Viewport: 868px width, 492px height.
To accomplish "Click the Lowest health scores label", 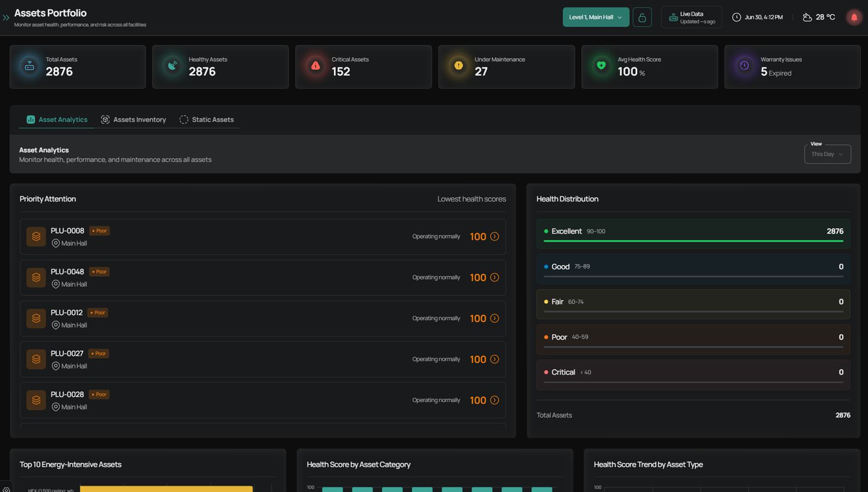I will click(x=471, y=199).
